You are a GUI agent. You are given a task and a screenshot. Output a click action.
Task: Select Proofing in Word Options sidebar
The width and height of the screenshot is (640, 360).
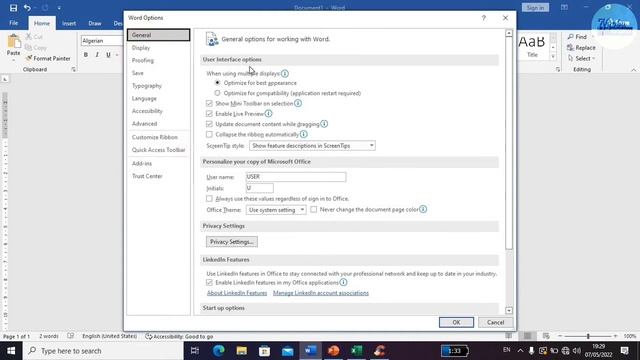click(158, 60)
